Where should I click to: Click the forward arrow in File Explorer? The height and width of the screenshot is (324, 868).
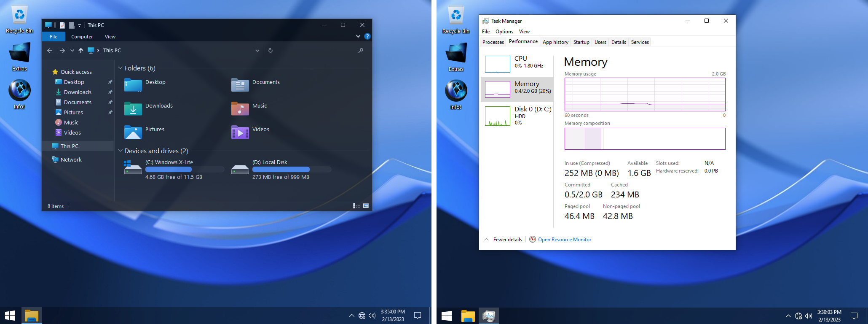tap(62, 51)
